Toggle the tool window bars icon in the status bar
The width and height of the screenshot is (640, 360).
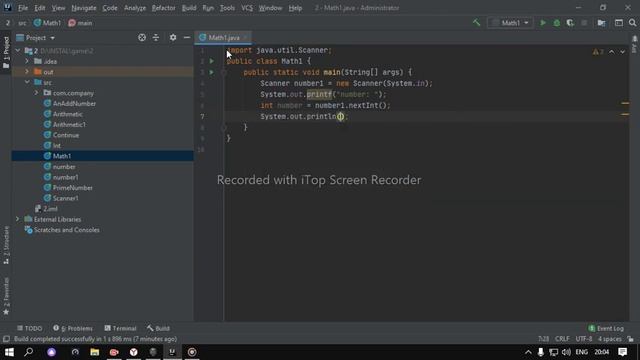(6, 339)
